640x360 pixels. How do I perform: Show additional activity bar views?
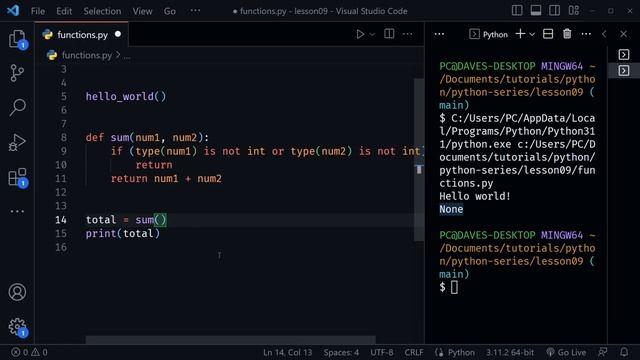pos(17,211)
